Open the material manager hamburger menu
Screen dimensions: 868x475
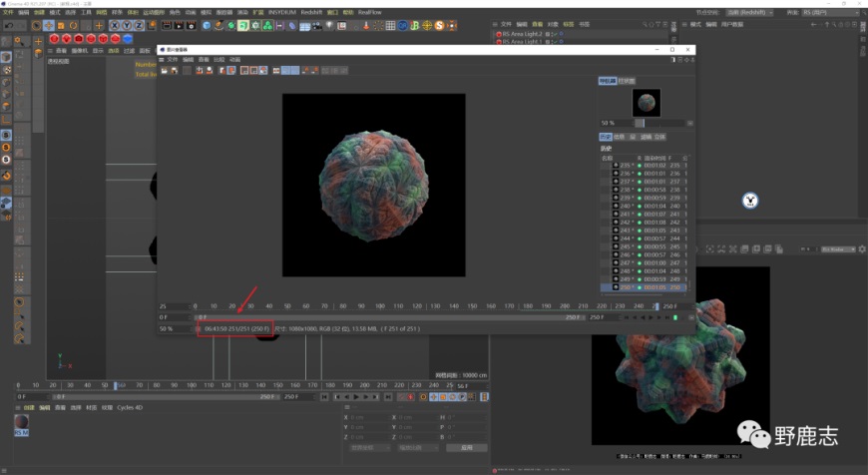point(18,407)
